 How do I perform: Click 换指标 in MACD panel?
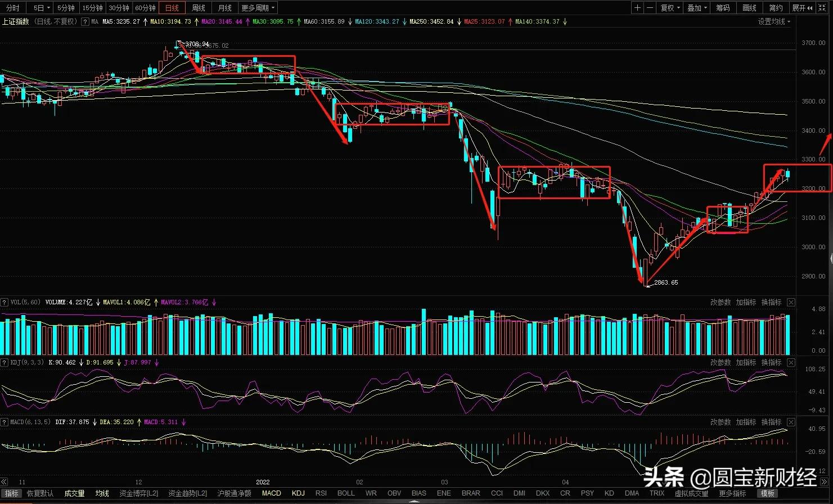(771, 422)
